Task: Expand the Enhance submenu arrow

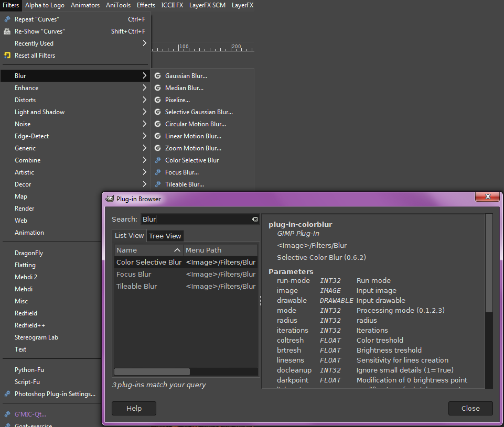Action: [x=144, y=87]
